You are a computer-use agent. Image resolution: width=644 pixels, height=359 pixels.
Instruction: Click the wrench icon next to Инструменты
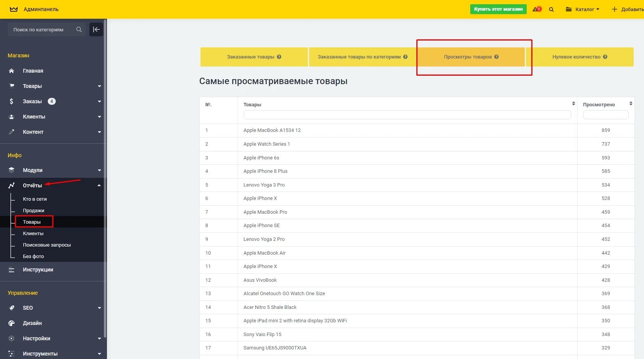[x=11, y=354]
